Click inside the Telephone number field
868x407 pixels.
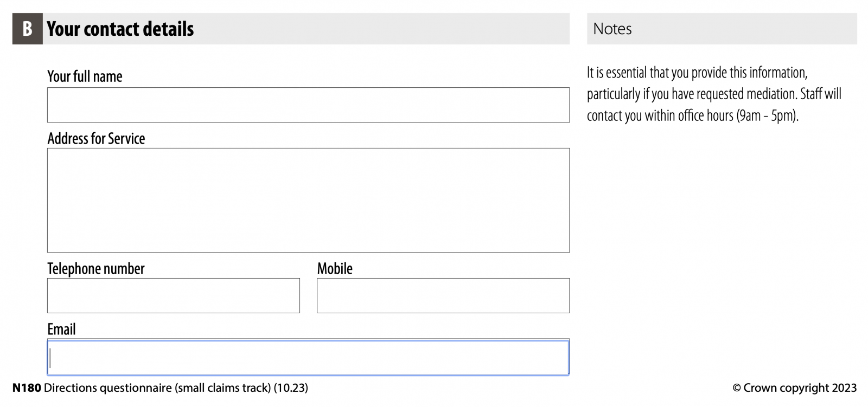(173, 295)
